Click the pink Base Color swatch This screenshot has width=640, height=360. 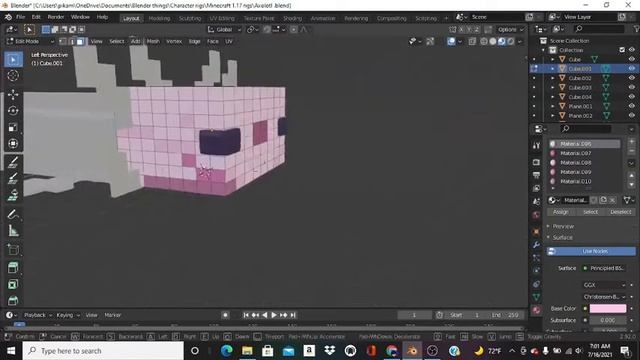click(x=608, y=309)
